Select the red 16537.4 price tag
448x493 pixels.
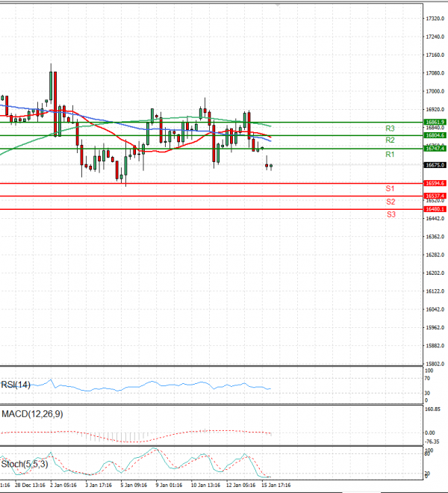[435, 196]
